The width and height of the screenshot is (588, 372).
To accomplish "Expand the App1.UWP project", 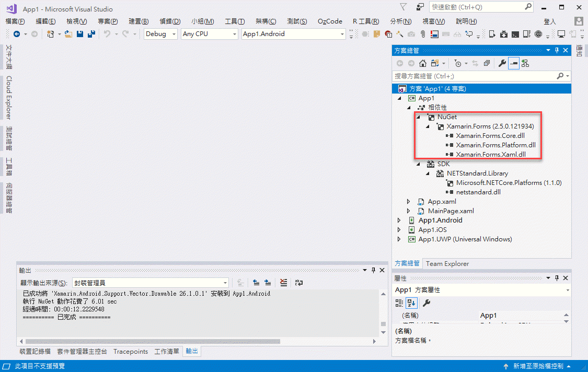I will [399, 239].
